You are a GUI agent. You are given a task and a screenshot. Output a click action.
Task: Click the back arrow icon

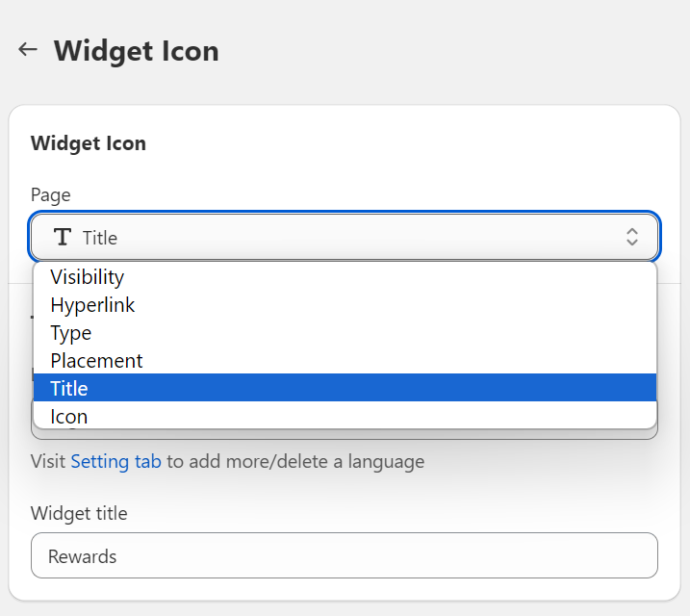click(x=28, y=50)
